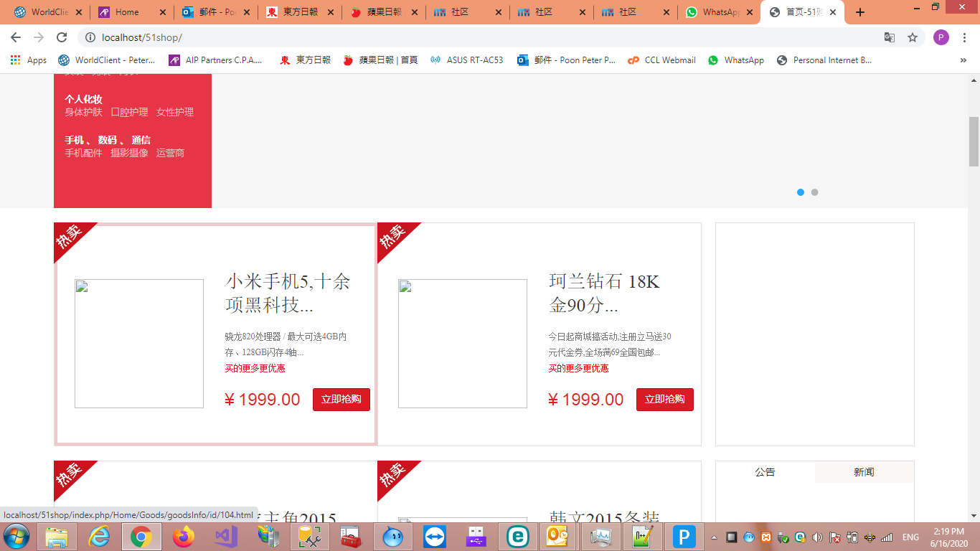Click 立即抢购 for 珂兰钻石
Viewport: 980px width, 551px height.
pyautogui.click(x=665, y=400)
